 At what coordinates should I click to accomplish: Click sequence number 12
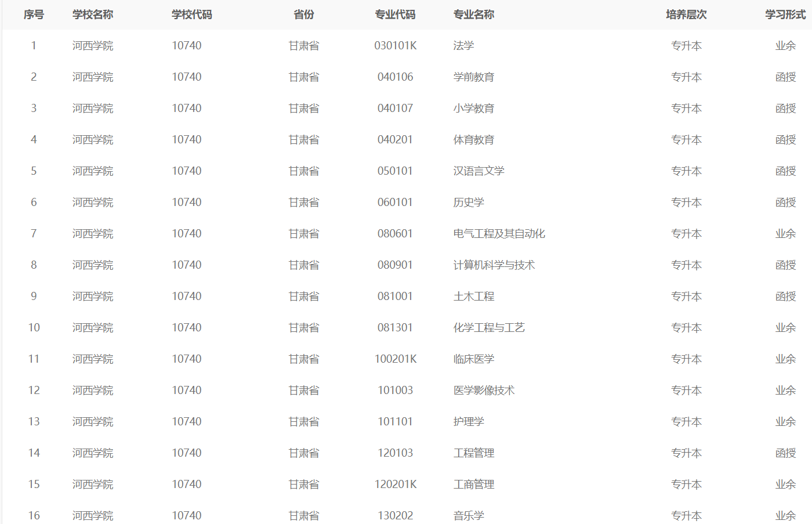point(34,391)
